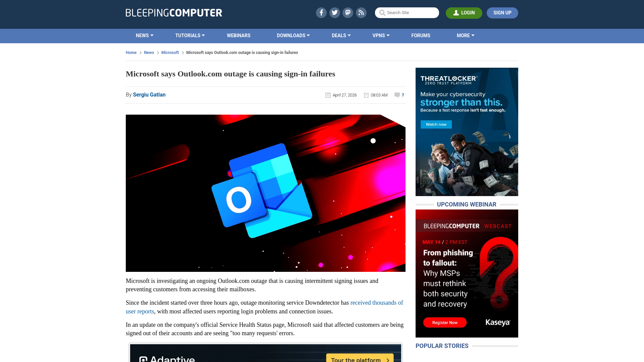The height and width of the screenshot is (362, 644).
Task: Click the '08:03 AM' time text
Action: pyautogui.click(x=379, y=95)
